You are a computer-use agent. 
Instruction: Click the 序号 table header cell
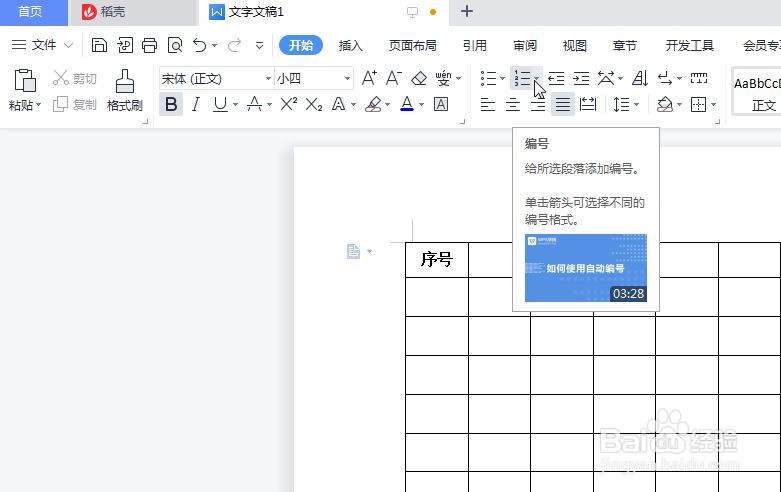coord(437,259)
